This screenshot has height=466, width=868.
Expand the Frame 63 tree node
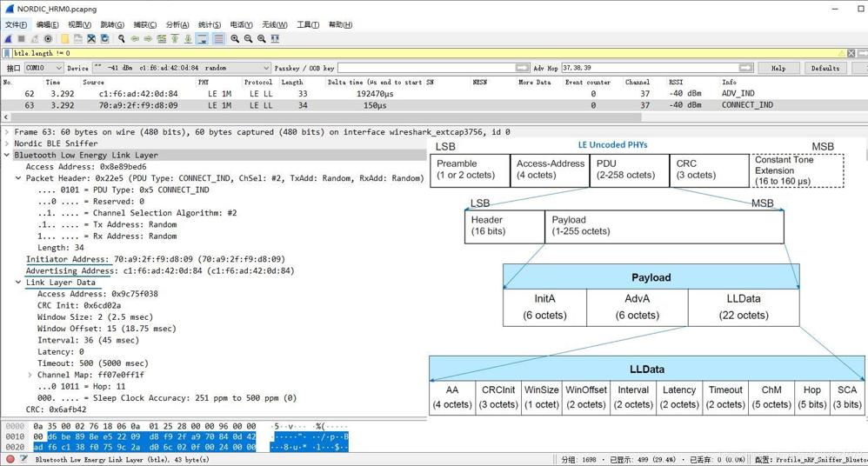click(7, 132)
